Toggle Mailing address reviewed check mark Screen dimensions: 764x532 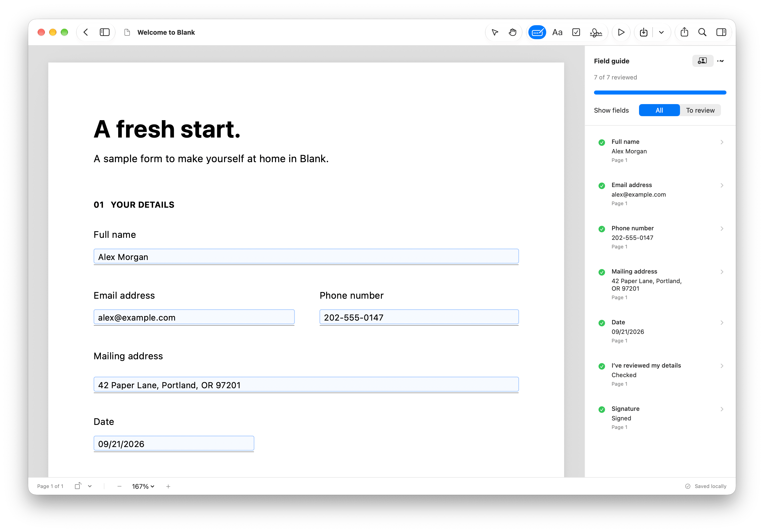[x=602, y=272]
